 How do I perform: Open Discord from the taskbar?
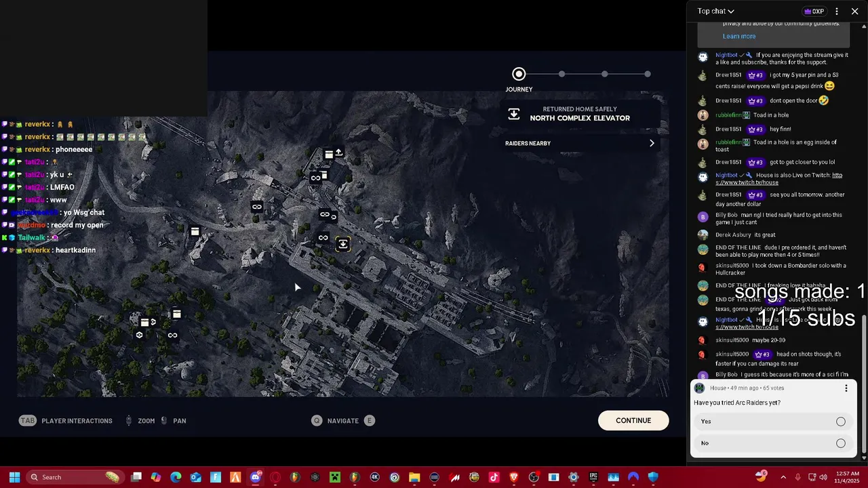[256, 477]
